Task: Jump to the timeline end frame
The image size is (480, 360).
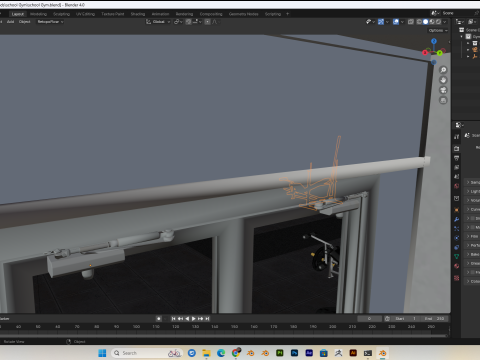Action: pyautogui.click(x=207, y=319)
